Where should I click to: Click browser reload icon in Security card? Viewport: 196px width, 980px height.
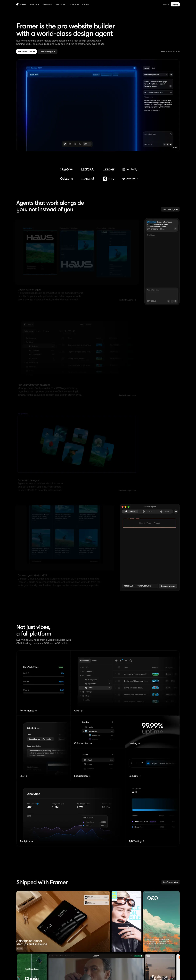(142, 763)
